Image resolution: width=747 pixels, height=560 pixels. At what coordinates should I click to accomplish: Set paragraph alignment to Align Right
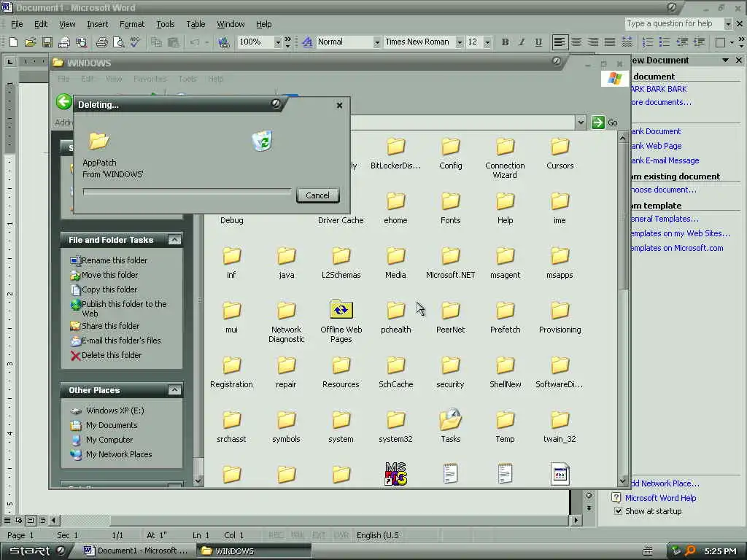click(593, 42)
